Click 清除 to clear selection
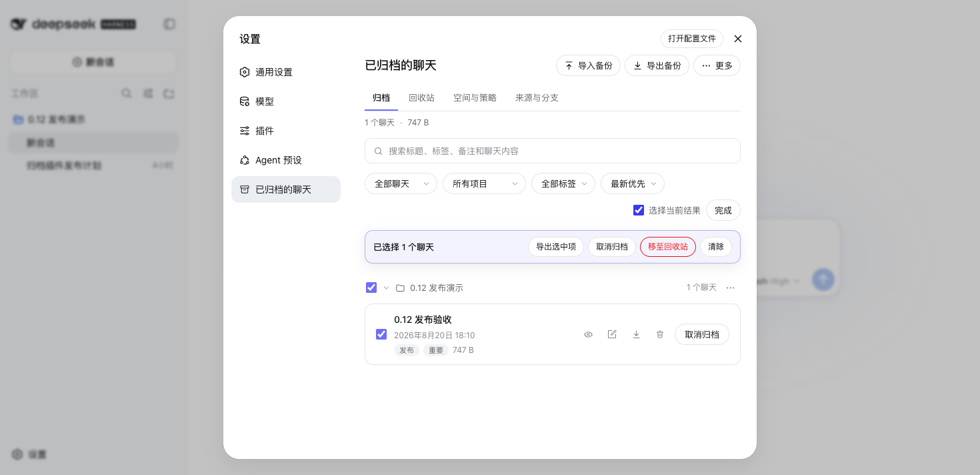The image size is (980, 475). [716, 247]
